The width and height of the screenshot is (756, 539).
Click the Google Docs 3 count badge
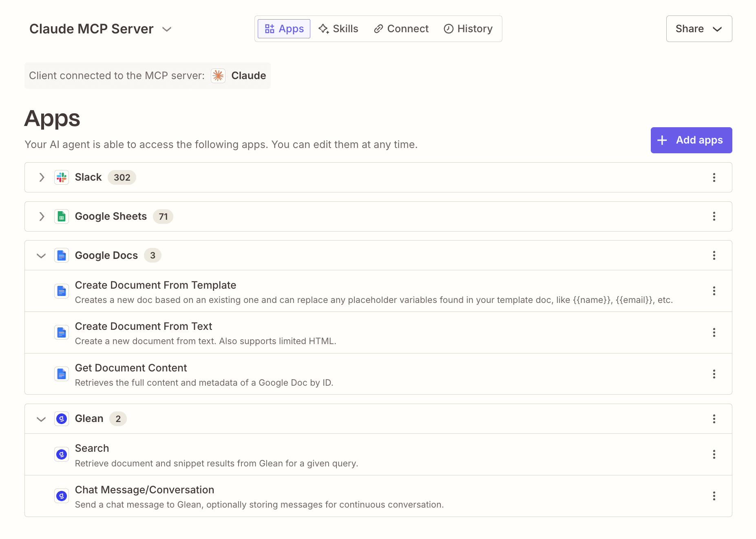[x=153, y=255]
